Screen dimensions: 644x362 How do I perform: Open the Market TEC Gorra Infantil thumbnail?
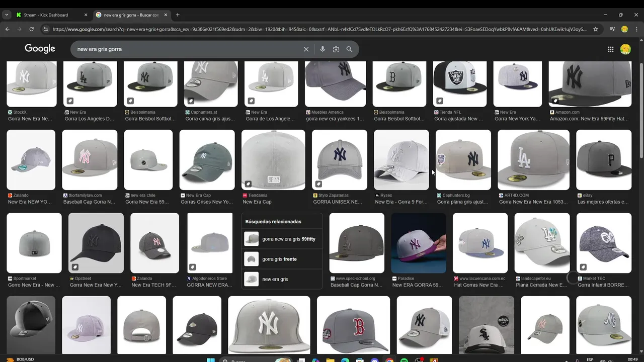point(604,243)
